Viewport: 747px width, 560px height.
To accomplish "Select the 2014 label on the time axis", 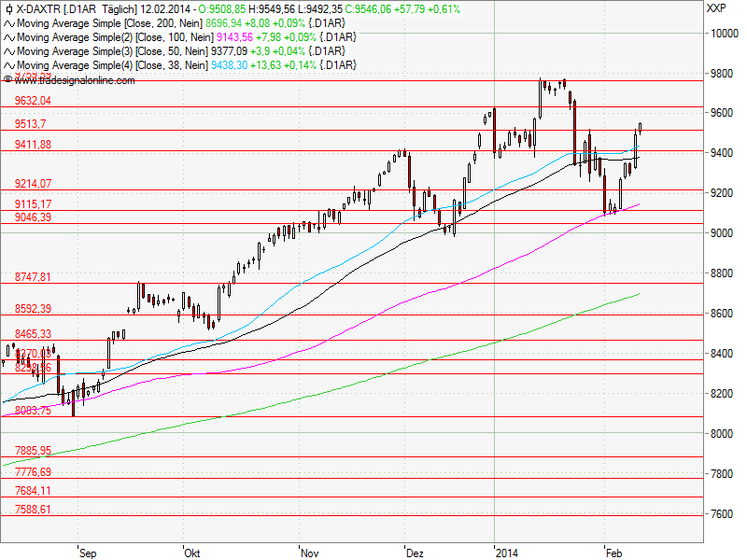I will pyautogui.click(x=509, y=553).
